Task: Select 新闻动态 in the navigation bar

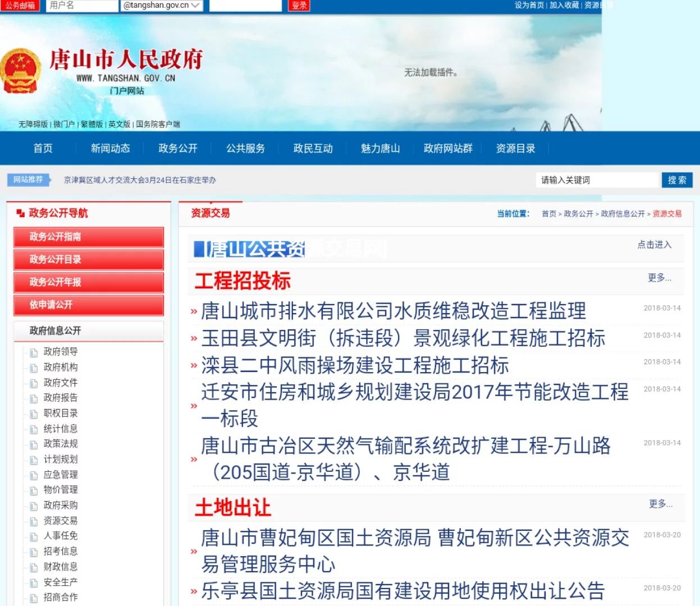Action: click(x=110, y=148)
